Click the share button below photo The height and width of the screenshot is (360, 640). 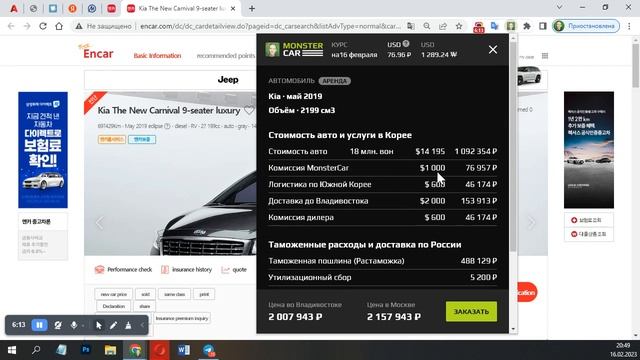tap(144, 306)
